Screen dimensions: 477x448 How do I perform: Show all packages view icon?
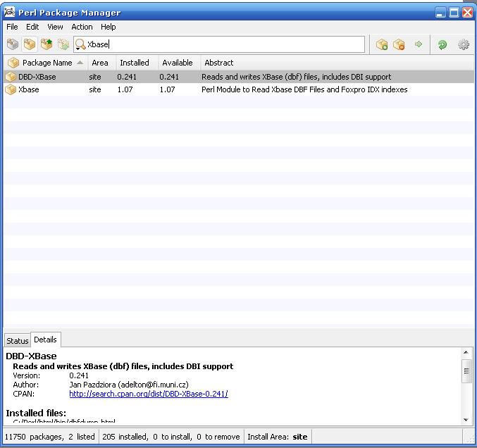(x=13, y=44)
